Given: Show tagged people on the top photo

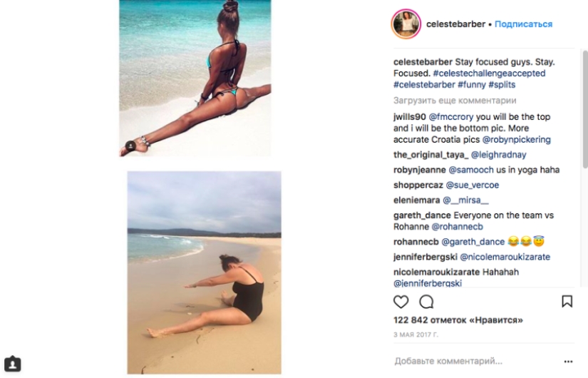Looking at the screenshot, I should (x=130, y=146).
